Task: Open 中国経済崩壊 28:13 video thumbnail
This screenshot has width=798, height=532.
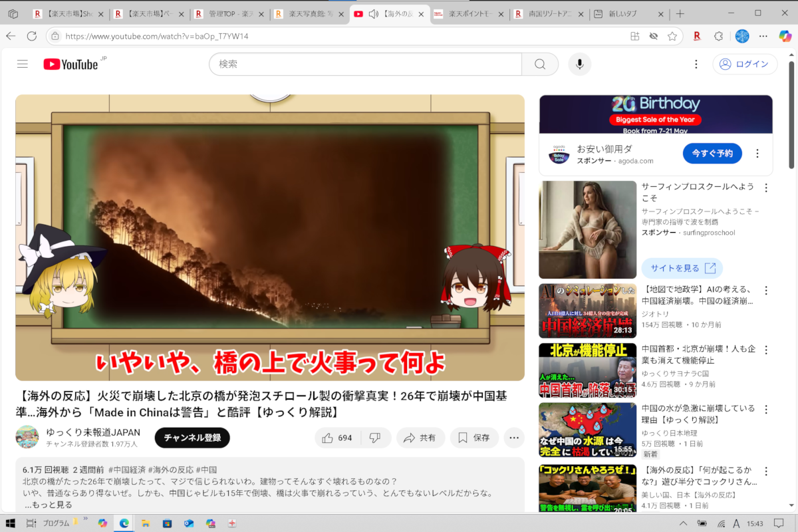Action: coord(587,311)
